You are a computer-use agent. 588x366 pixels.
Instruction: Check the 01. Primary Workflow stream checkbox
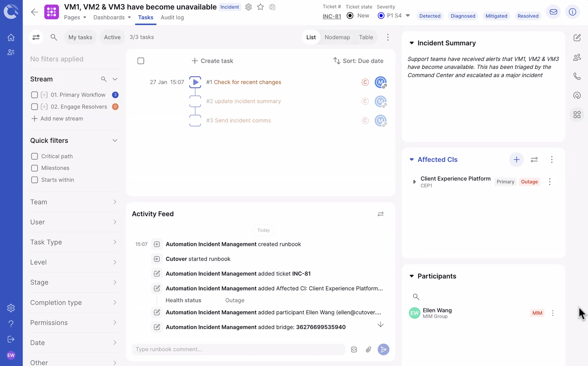coord(34,95)
